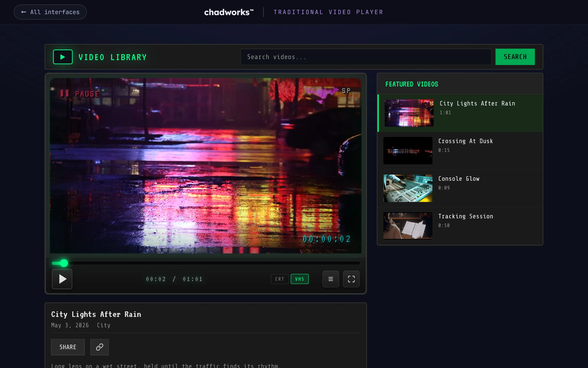Open Console Glow video thumbnail
The width and height of the screenshot is (588, 368).
[408, 188]
